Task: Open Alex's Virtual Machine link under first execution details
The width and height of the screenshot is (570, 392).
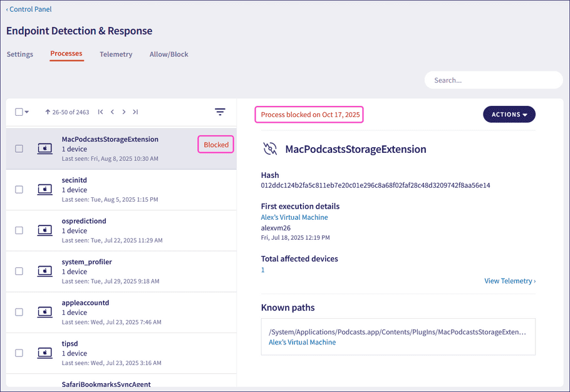Action: (x=294, y=217)
